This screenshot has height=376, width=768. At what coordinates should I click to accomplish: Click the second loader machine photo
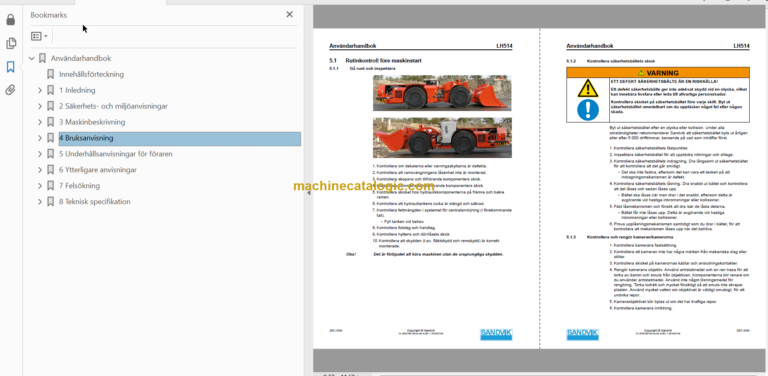pos(442,137)
